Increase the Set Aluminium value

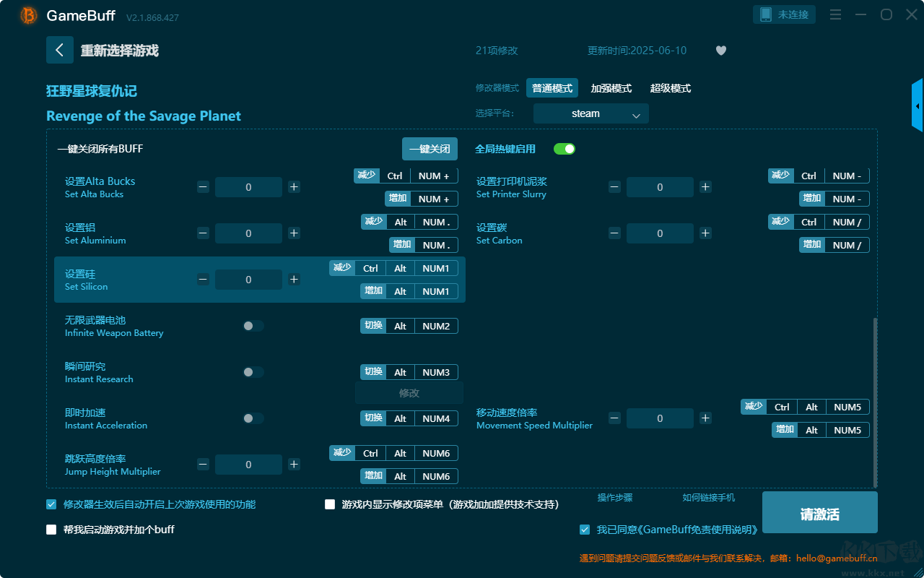tap(294, 233)
